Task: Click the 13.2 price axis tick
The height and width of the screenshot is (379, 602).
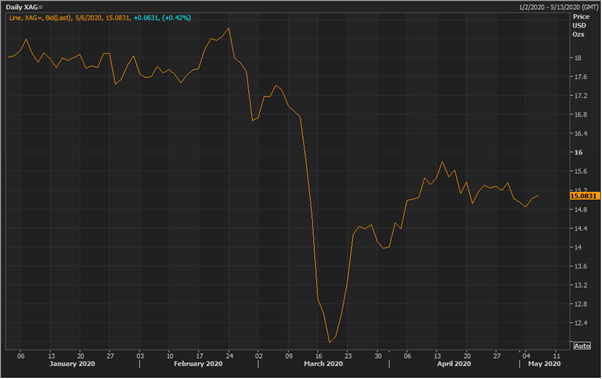Action: coord(580,285)
